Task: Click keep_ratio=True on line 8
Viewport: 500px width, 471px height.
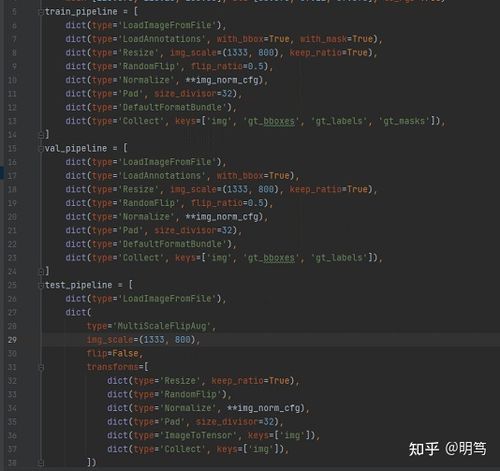Action: 329,53
